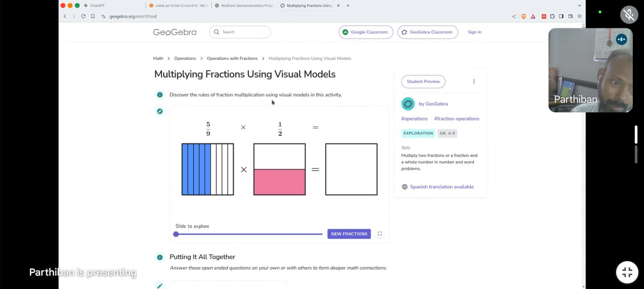This screenshot has height=289, width=644.
Task: Click the empty result square
Action: (x=351, y=169)
